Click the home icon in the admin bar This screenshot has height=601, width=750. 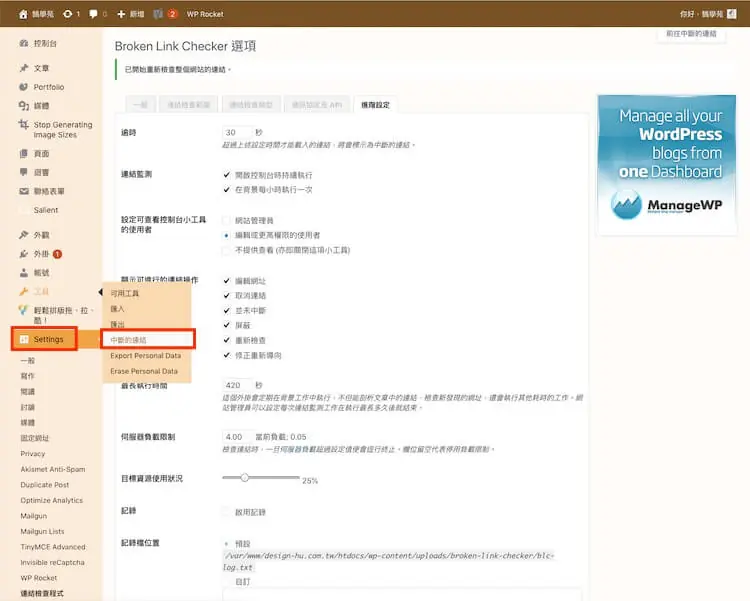click(23, 14)
